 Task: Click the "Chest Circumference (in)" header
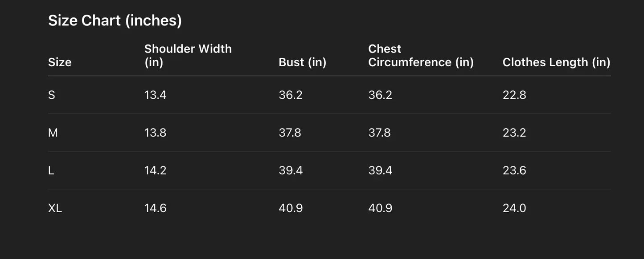point(420,55)
